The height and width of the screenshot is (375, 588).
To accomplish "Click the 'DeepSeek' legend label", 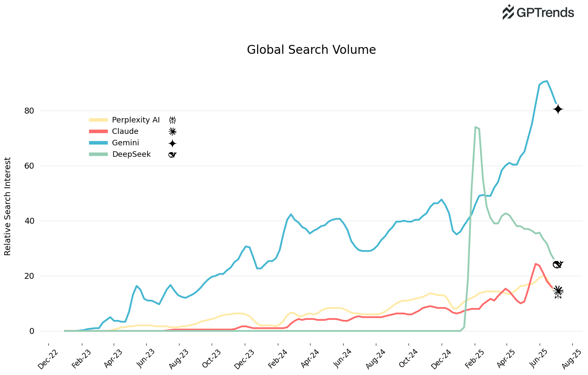I will coord(132,154).
